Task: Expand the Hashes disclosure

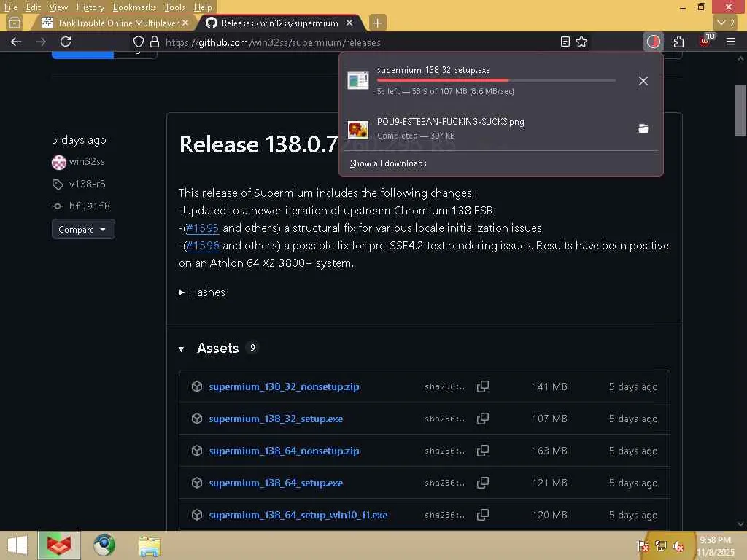Action: click(x=201, y=292)
